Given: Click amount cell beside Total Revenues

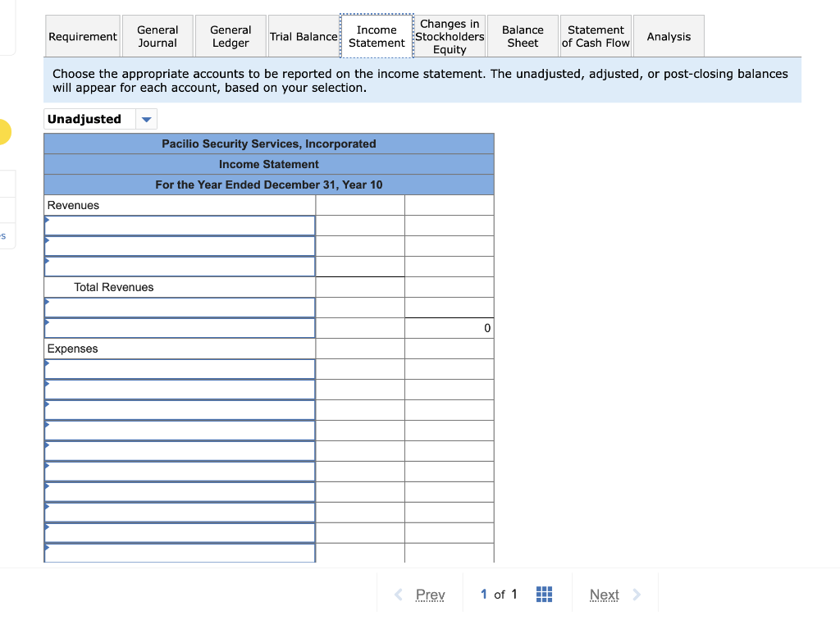Looking at the screenshot, I should pyautogui.click(x=360, y=287).
